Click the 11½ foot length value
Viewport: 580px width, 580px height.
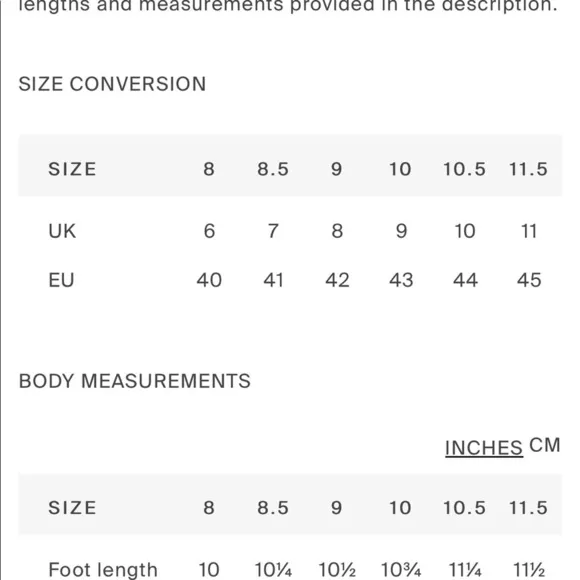point(529,570)
